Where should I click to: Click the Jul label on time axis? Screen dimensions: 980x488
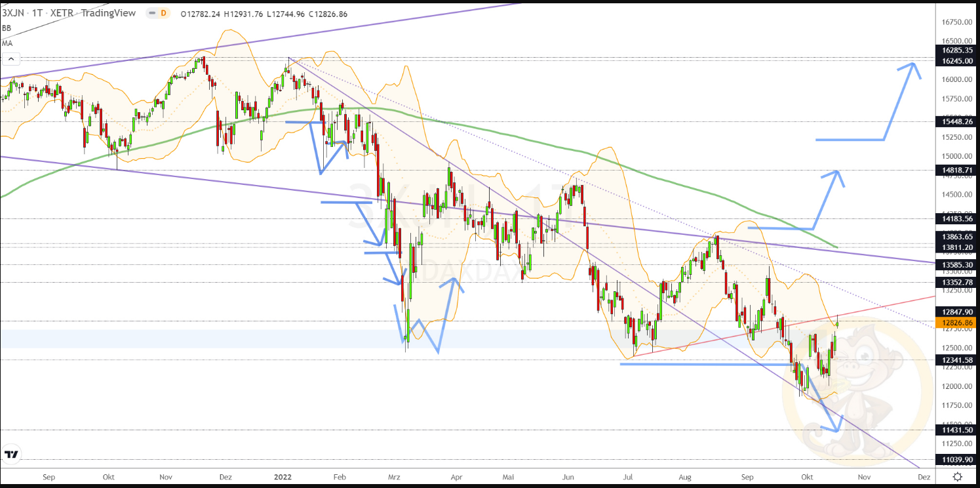(x=628, y=477)
